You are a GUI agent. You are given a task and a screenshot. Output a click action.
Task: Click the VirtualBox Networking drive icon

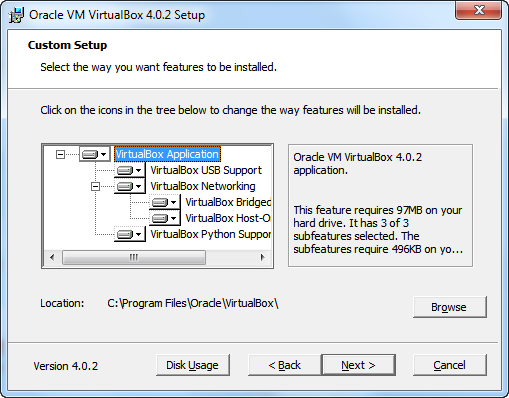[125, 186]
